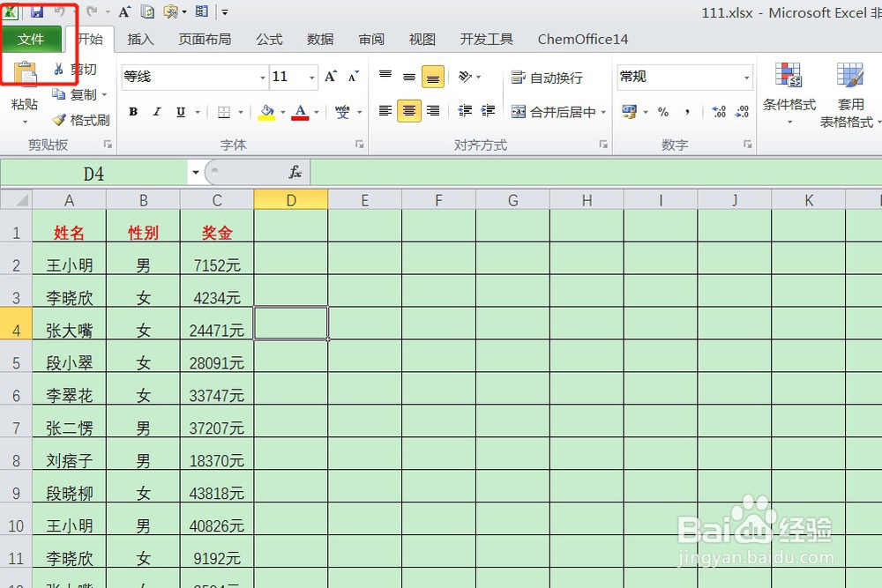Activate the Format Painter (格式刷)
882x588 pixels.
pos(80,120)
